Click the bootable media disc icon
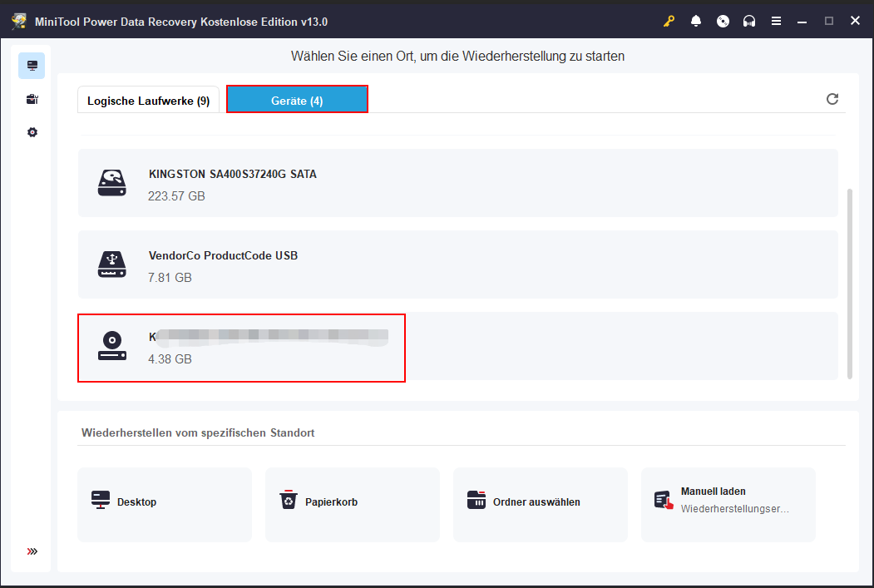 pos(723,21)
